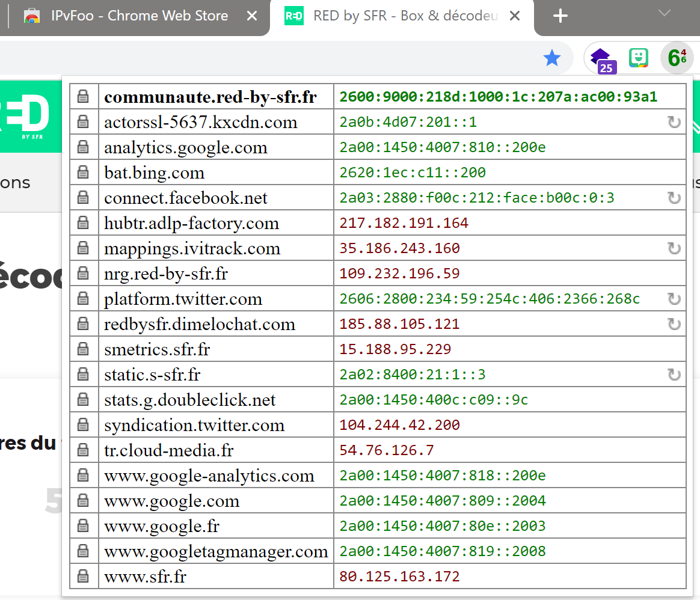
Task: Click the refresh arrow in static.s-sfr.fr row
Action: pos(674,375)
